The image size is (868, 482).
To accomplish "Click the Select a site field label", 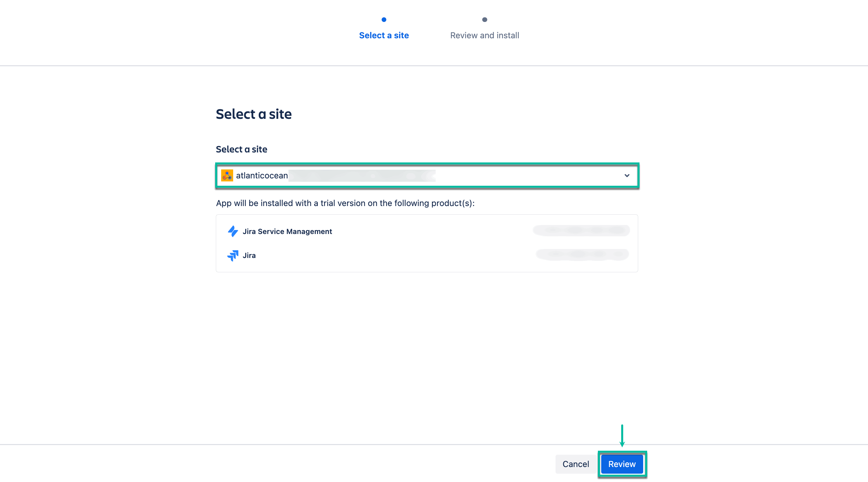I will [241, 149].
